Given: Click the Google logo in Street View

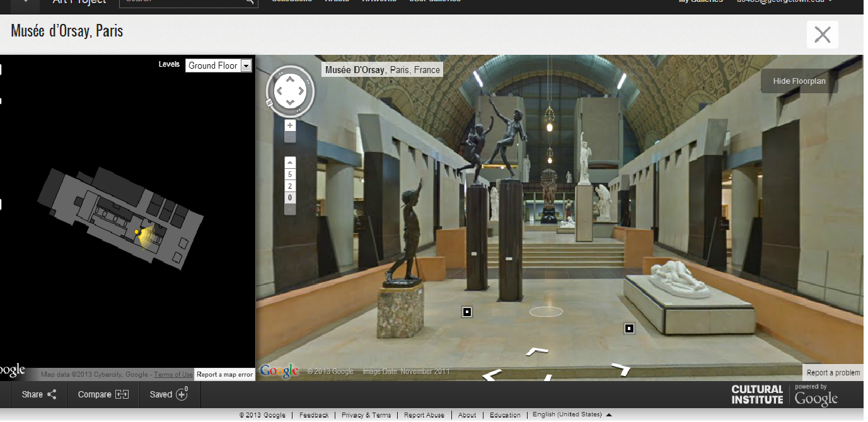Looking at the screenshot, I should pyautogui.click(x=279, y=372).
